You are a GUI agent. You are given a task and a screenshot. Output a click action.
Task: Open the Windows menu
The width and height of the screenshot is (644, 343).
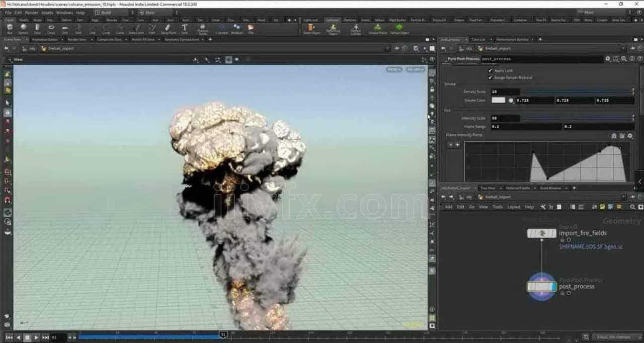click(64, 13)
